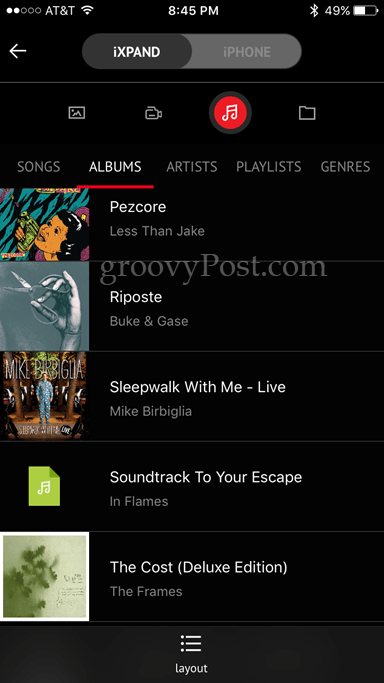This screenshot has height=683, width=384.
Task: Open the files folder icon
Action: pos(307,113)
